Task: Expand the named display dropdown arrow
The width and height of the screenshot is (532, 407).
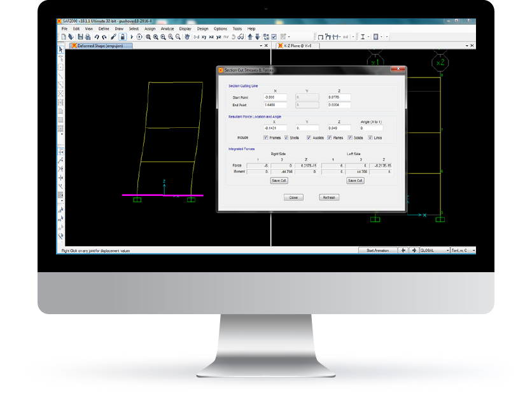Action: click(x=353, y=37)
